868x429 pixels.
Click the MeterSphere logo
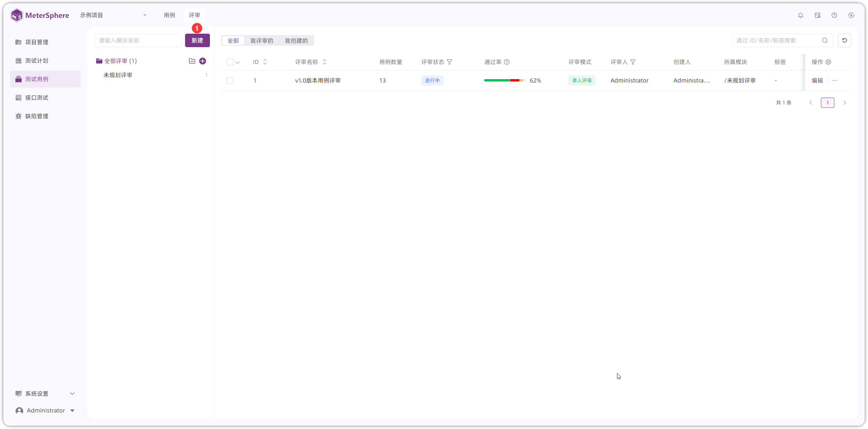click(x=40, y=15)
